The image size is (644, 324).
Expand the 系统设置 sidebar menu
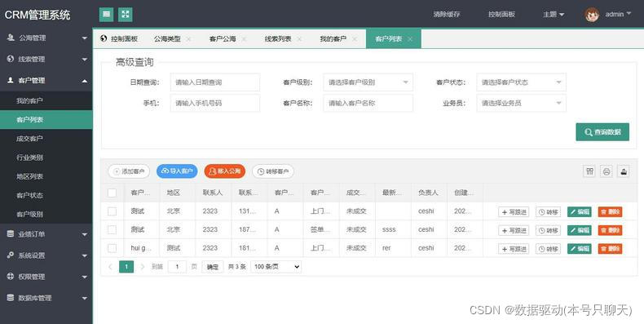(46, 255)
